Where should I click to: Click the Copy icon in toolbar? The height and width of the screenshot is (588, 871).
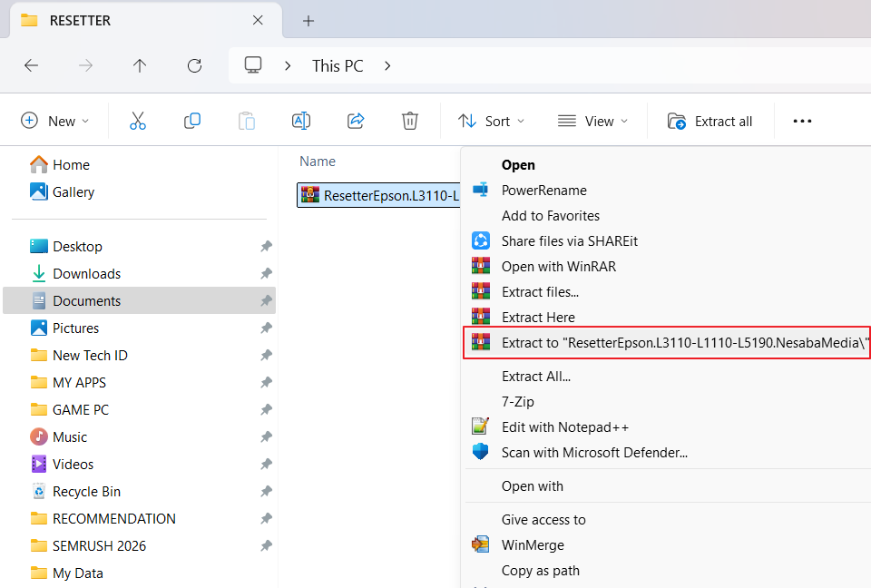tap(192, 121)
